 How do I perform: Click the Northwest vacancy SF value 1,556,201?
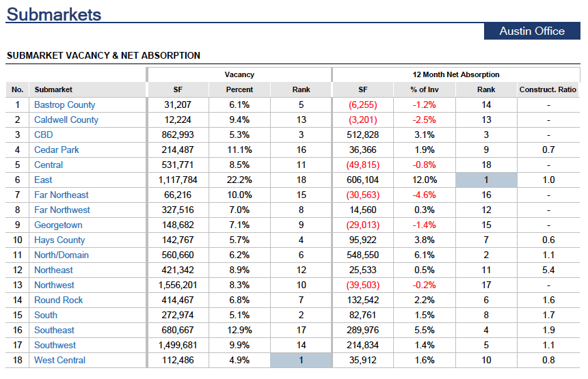coord(178,285)
